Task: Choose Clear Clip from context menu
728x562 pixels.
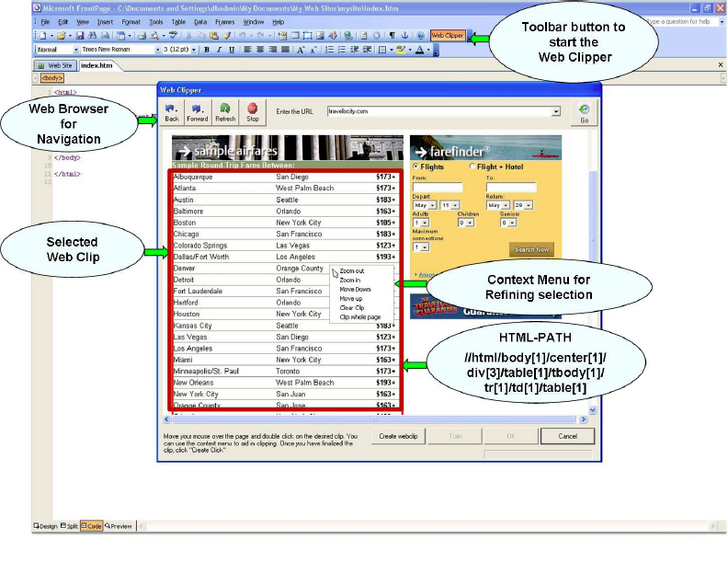Action: [351, 307]
